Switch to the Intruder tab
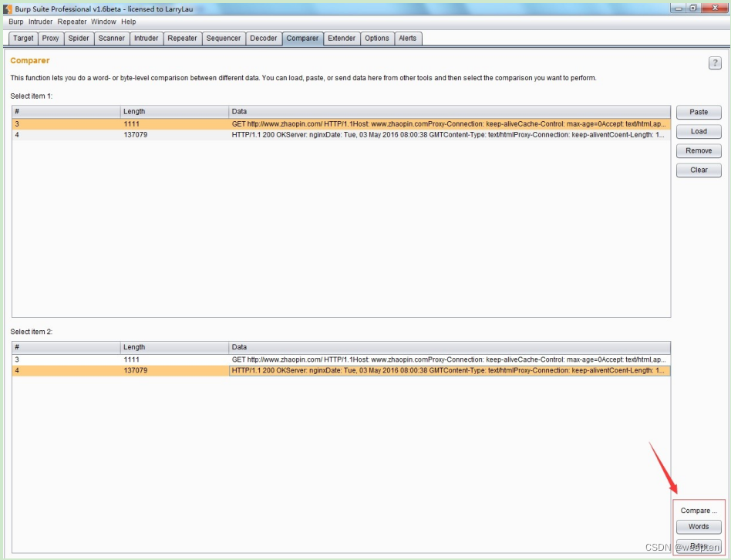The width and height of the screenshot is (731, 560). point(147,39)
